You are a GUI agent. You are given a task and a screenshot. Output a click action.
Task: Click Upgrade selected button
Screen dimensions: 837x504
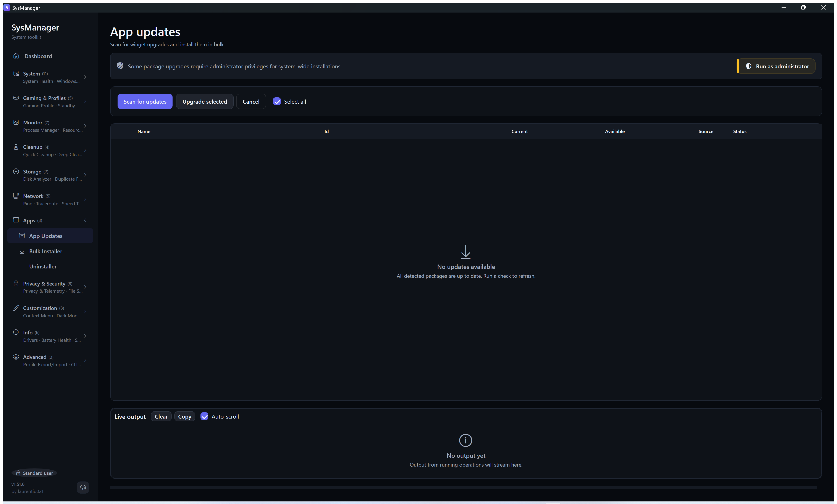(x=205, y=101)
